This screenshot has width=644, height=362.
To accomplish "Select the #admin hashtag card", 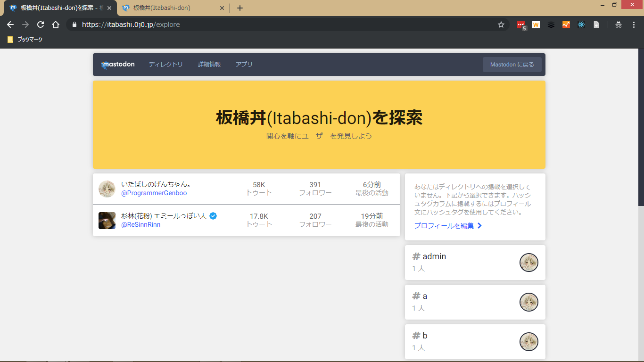I will click(475, 262).
